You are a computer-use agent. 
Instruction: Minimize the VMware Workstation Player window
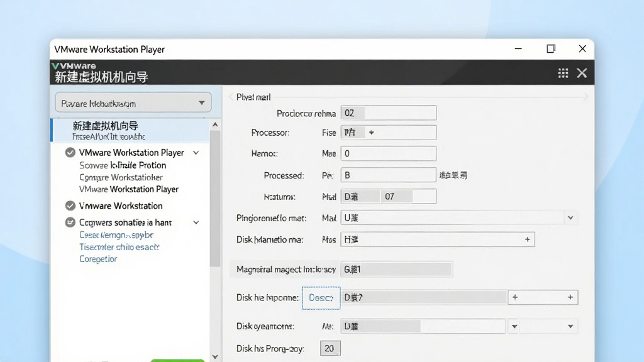pos(518,49)
